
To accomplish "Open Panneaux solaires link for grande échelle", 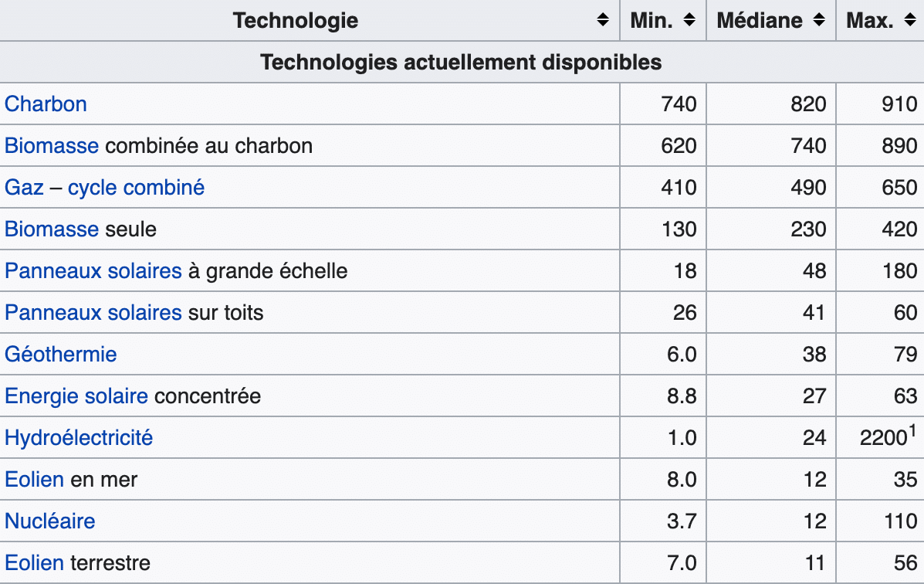I will [x=93, y=271].
